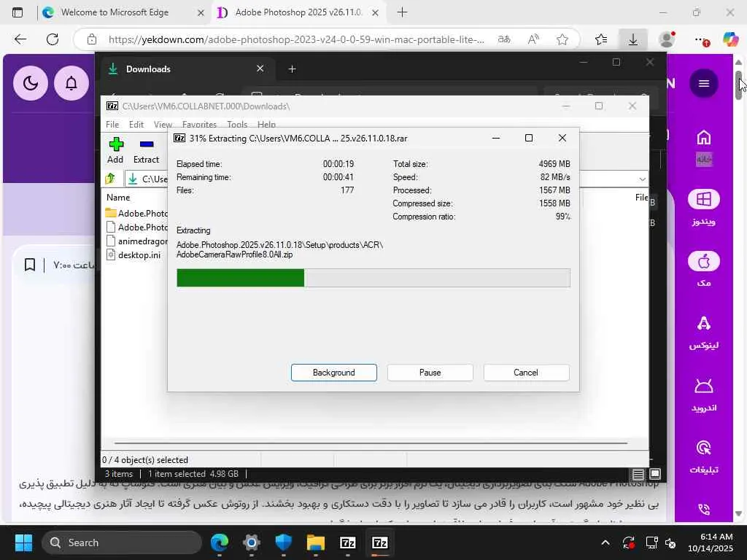The image size is (747, 560).
Task: Open Settings gear from taskbar
Action: tap(252, 542)
